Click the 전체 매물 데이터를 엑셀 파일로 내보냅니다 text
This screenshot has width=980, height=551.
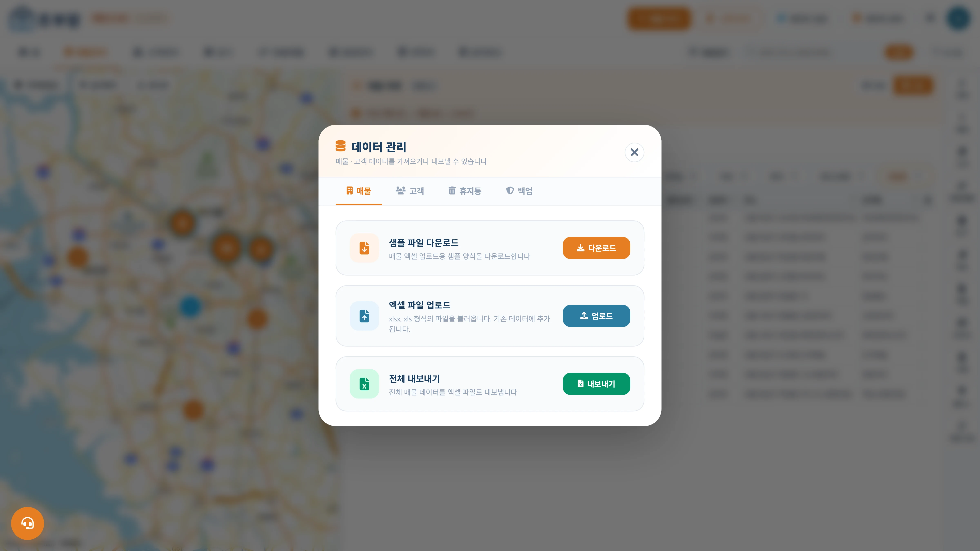453,392
